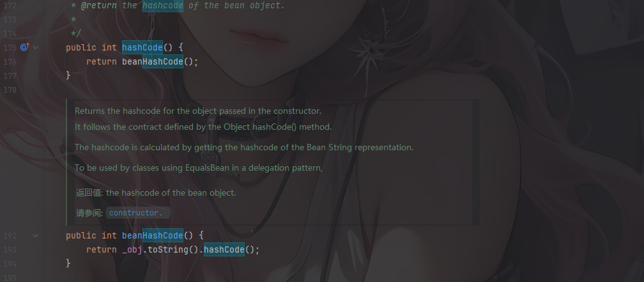Click the @return tag in the Javadoc comment
The width and height of the screenshot is (644, 282).
tap(98, 6)
